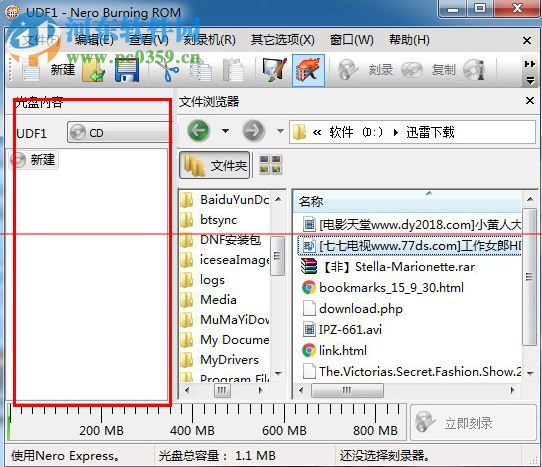
Task: Save compilation with floppy disk icon
Action: (x=127, y=70)
